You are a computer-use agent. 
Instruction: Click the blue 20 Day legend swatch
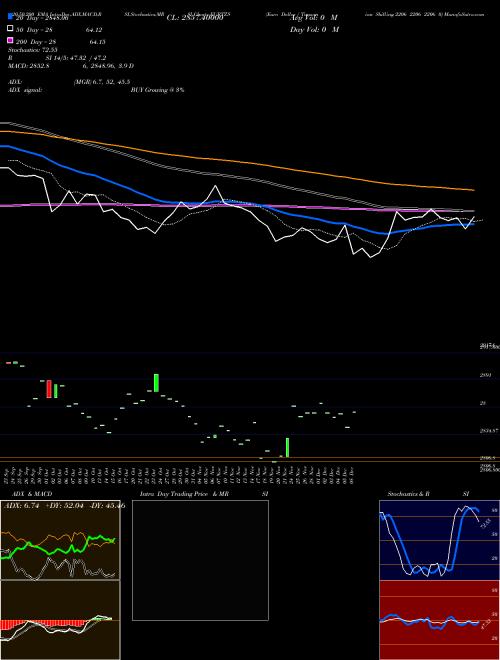click(11, 17)
